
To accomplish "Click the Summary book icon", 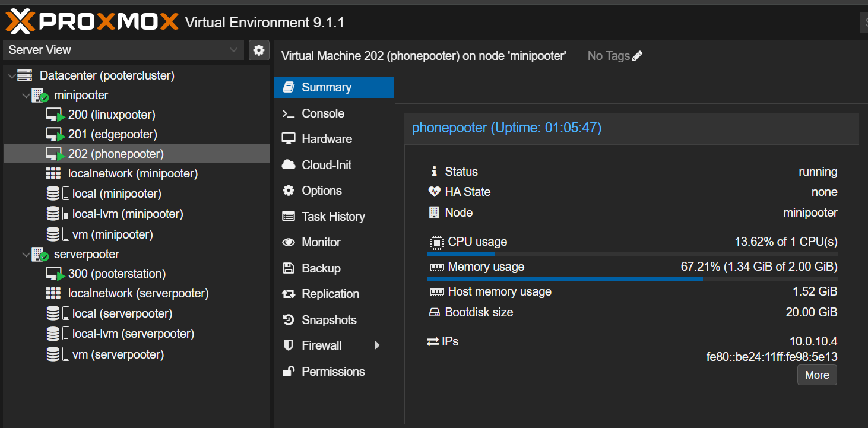I will tap(289, 87).
